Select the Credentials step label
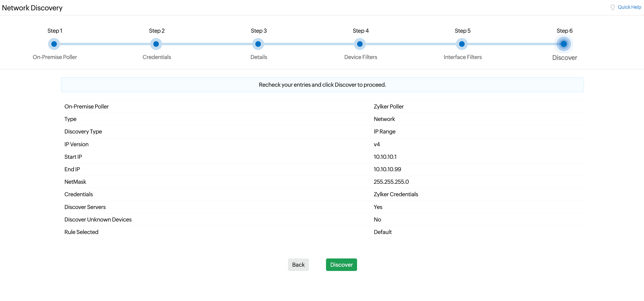644x301 pixels. tap(157, 57)
